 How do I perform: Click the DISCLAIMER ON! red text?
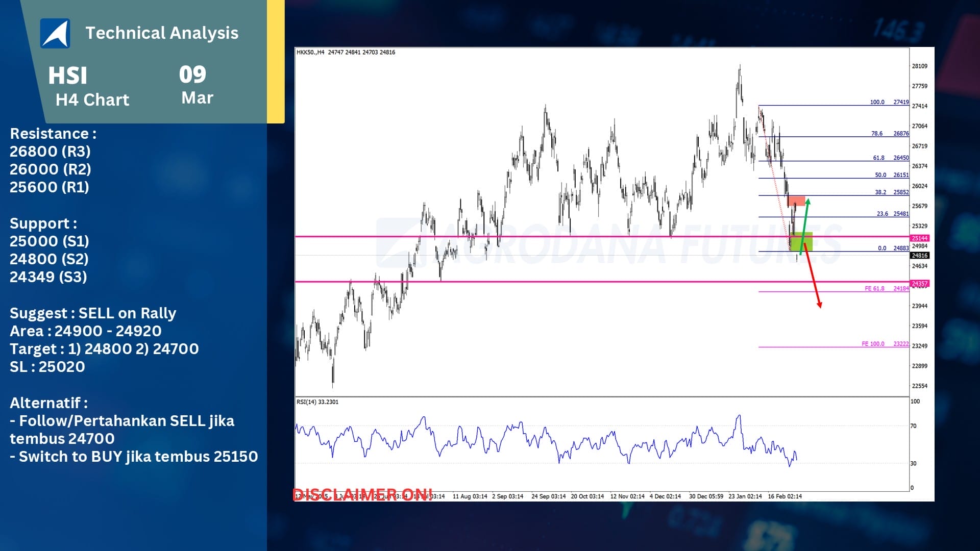coord(362,494)
